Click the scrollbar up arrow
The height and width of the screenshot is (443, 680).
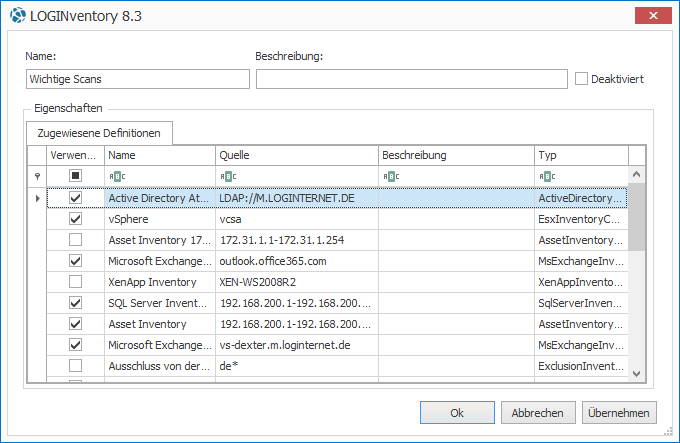point(637,175)
